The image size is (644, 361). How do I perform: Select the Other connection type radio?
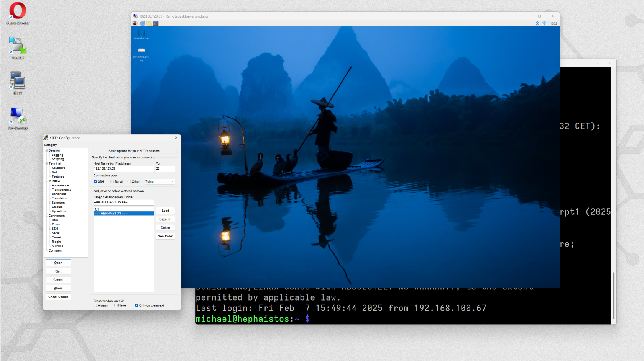point(130,182)
